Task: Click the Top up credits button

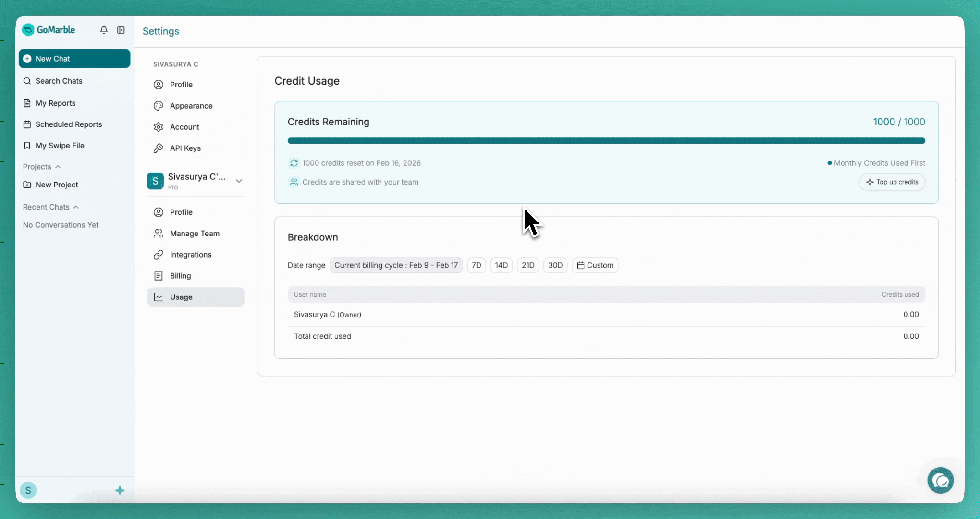Action: pos(892,182)
